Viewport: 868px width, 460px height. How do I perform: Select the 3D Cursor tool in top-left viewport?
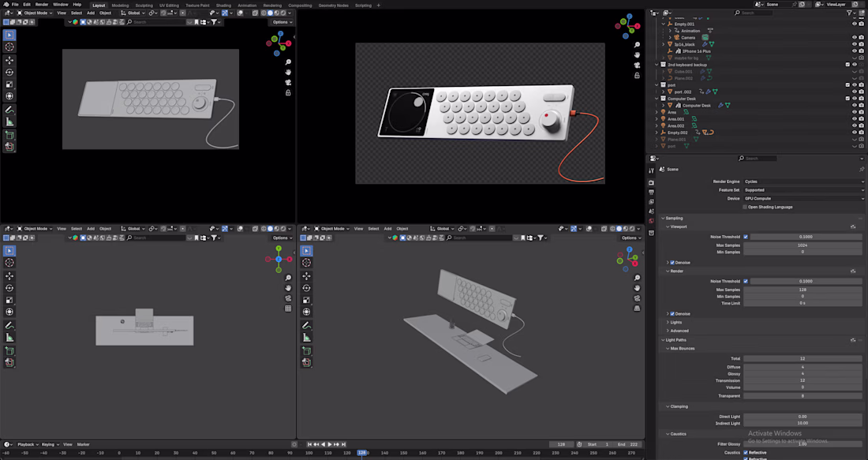tap(9, 47)
